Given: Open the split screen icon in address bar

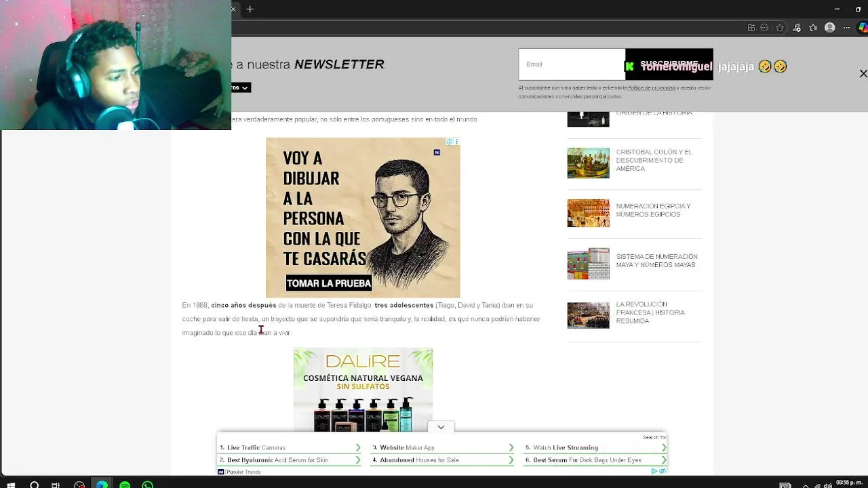Looking at the screenshot, I should pyautogui.click(x=751, y=28).
